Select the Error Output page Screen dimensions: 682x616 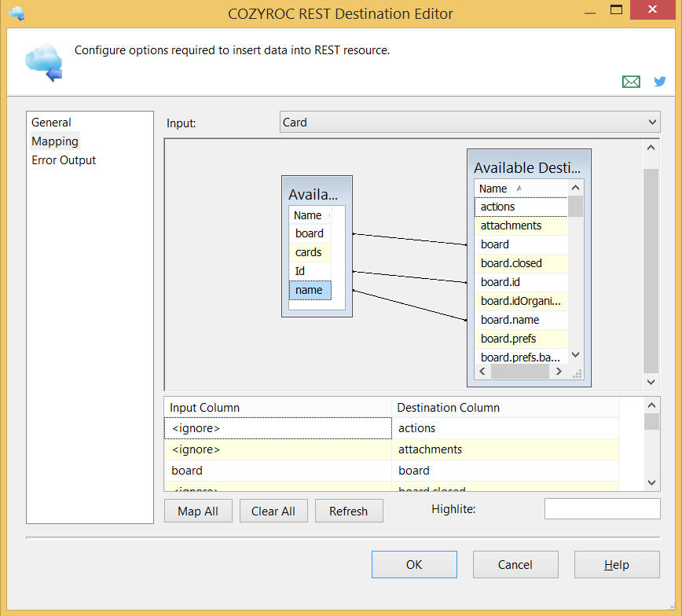pos(64,160)
